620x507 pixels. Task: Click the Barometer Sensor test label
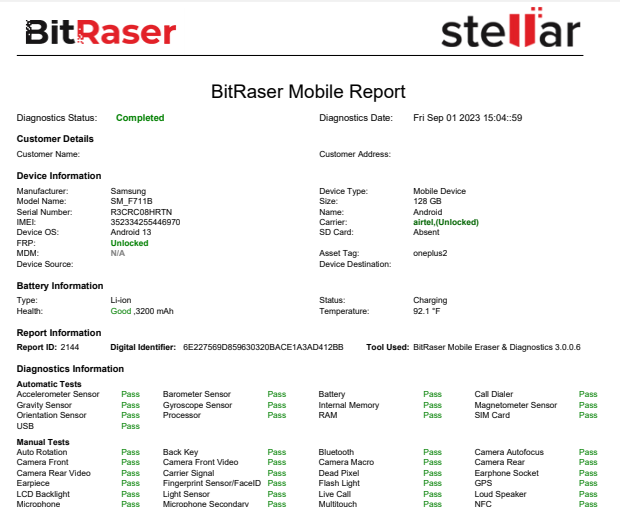[197, 394]
